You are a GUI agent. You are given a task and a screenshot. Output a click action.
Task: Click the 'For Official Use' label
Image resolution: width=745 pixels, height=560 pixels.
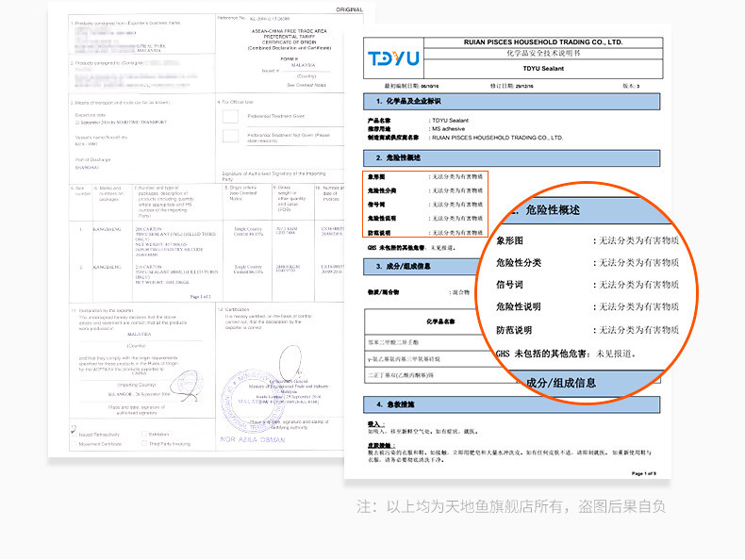pos(235,102)
